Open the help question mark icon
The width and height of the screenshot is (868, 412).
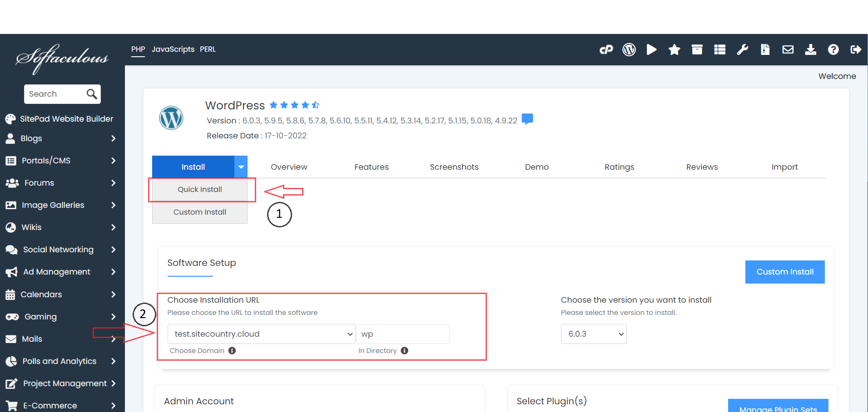[x=833, y=49]
